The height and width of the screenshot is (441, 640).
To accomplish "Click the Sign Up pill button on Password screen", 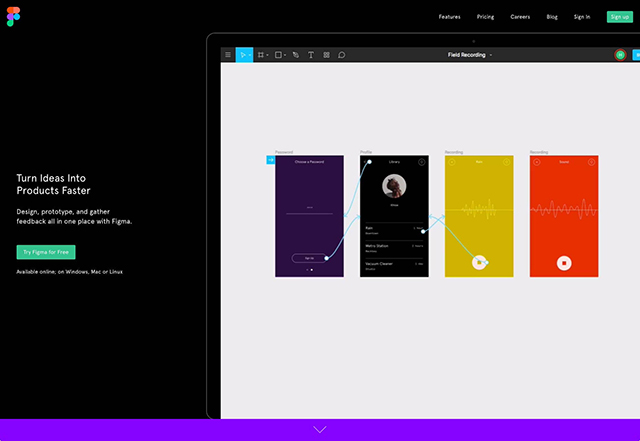I will point(309,258).
